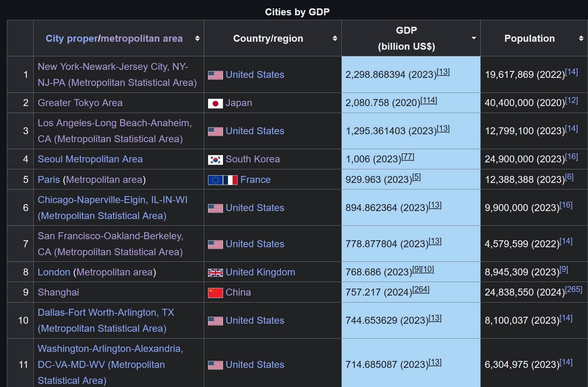The image size is (588, 387).
Task: Open citation [265] beside Shanghai population
Action: click(x=574, y=289)
